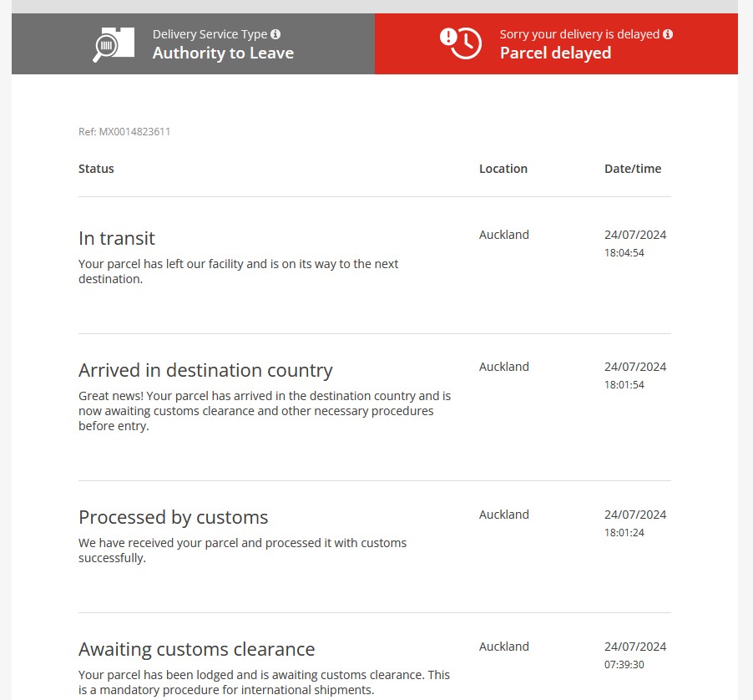Click the 07:39:30 timestamp
This screenshot has height=700, width=753.
pos(624,665)
